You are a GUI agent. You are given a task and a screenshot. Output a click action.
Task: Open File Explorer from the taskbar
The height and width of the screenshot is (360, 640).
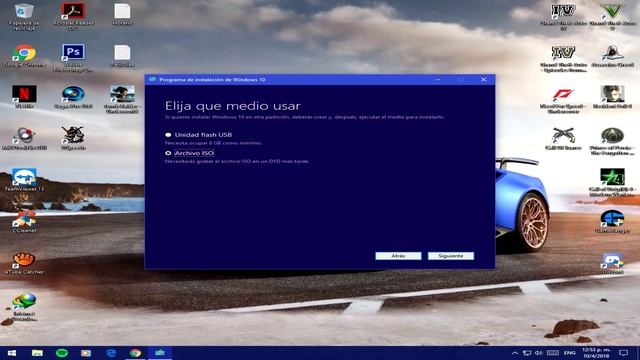point(37,353)
